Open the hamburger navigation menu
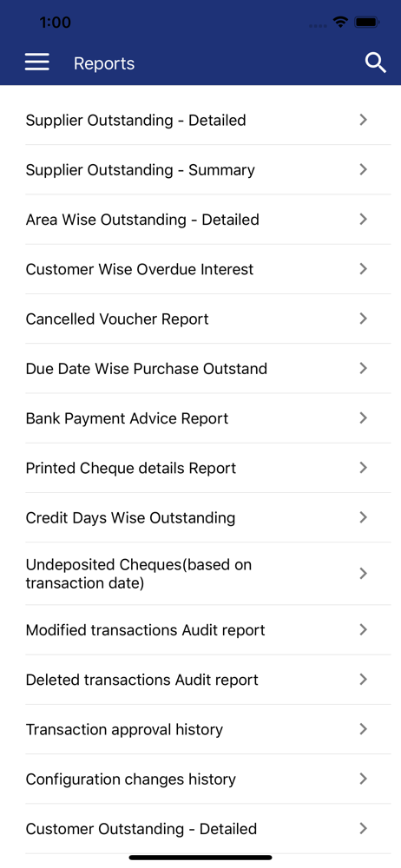401x868 pixels. point(37,62)
